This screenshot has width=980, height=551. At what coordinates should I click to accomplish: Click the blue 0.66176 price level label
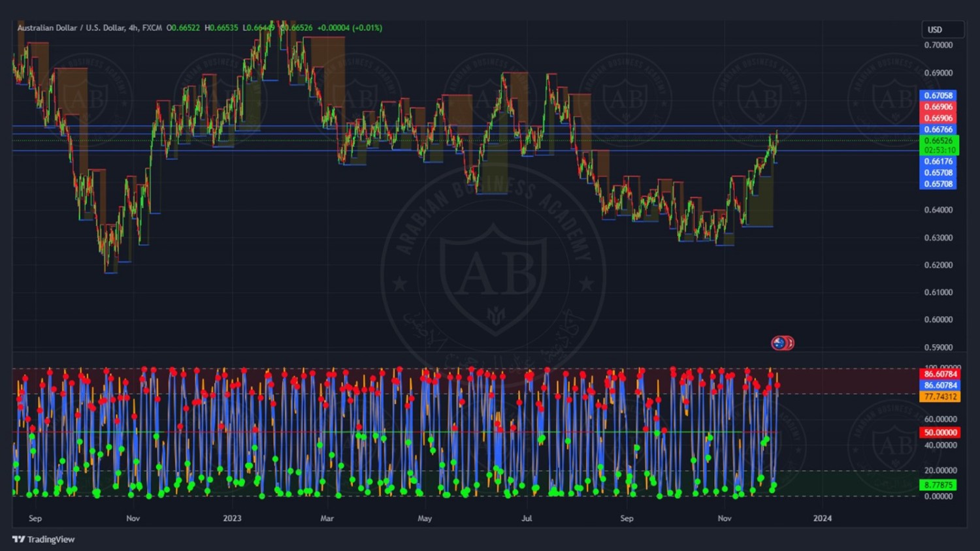(938, 161)
